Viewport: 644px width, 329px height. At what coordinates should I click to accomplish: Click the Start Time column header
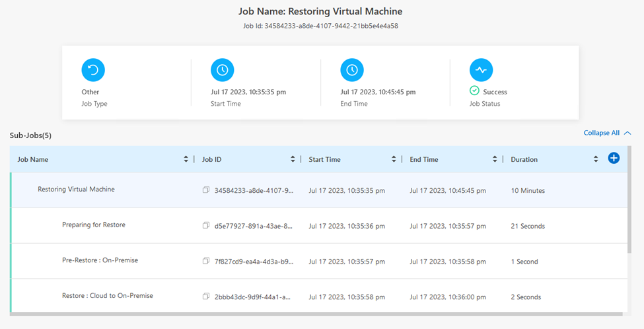[x=324, y=159]
